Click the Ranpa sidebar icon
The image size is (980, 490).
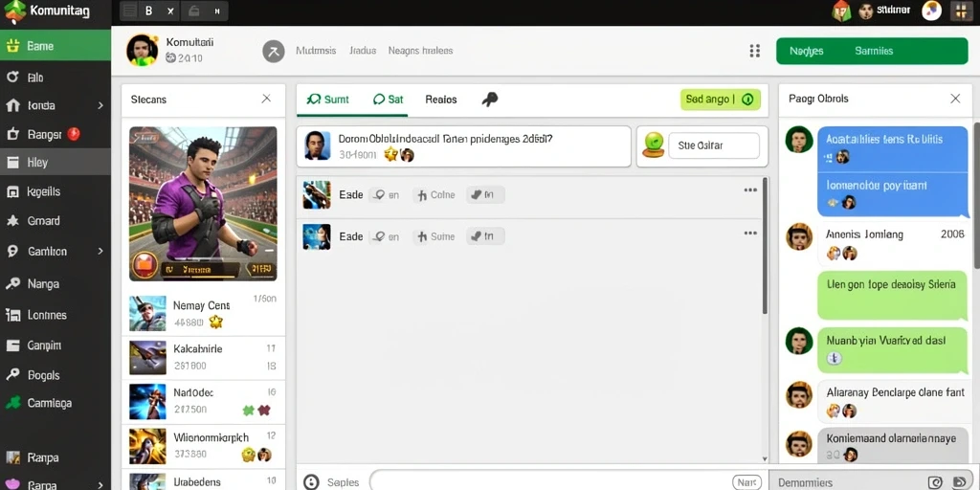pos(12,457)
